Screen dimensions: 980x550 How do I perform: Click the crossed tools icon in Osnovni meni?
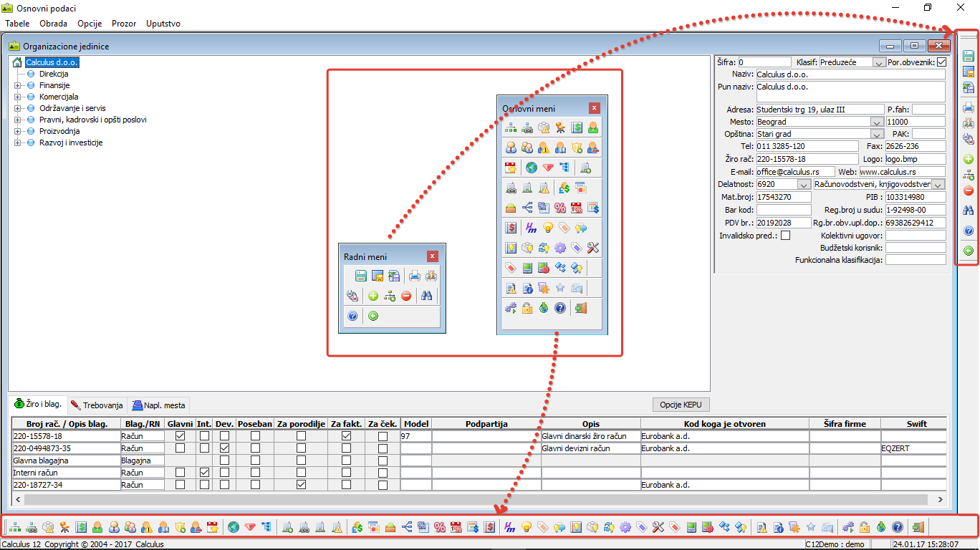[592, 248]
